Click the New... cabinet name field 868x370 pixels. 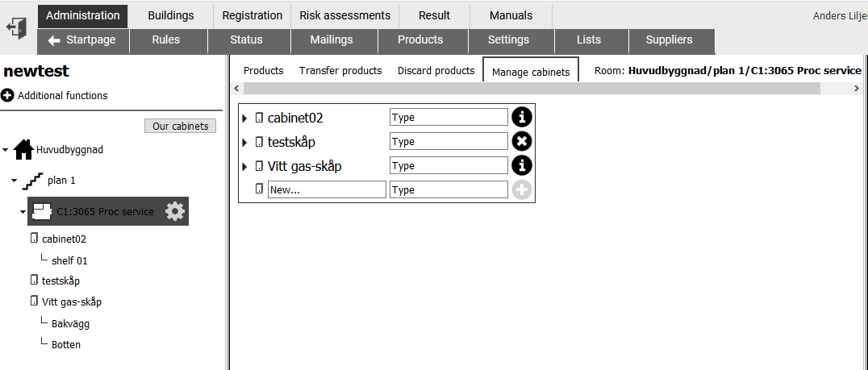(328, 189)
